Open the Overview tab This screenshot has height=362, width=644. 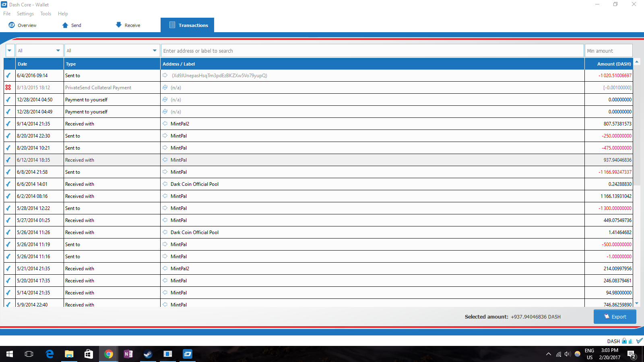[23, 25]
